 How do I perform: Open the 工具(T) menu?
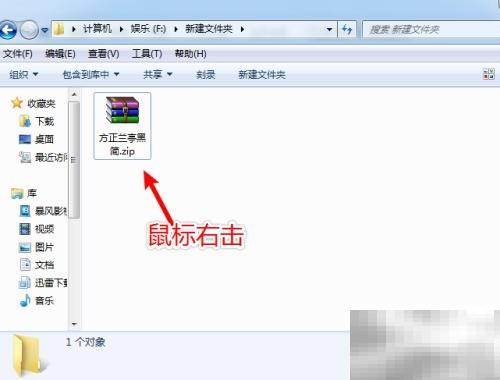147,54
